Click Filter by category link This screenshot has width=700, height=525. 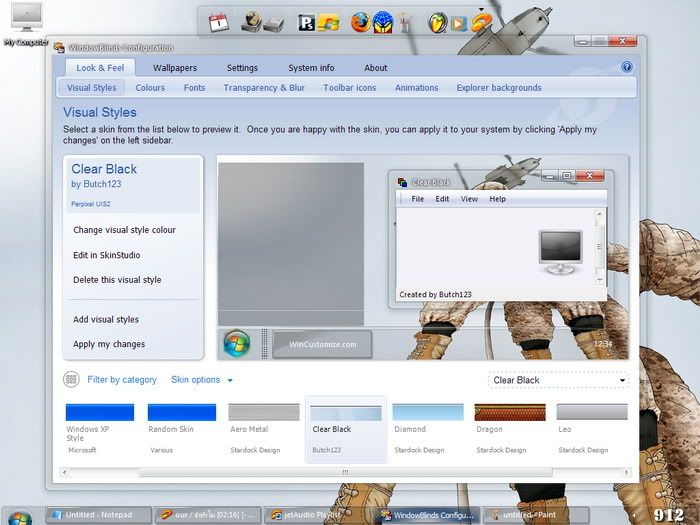tap(121, 380)
